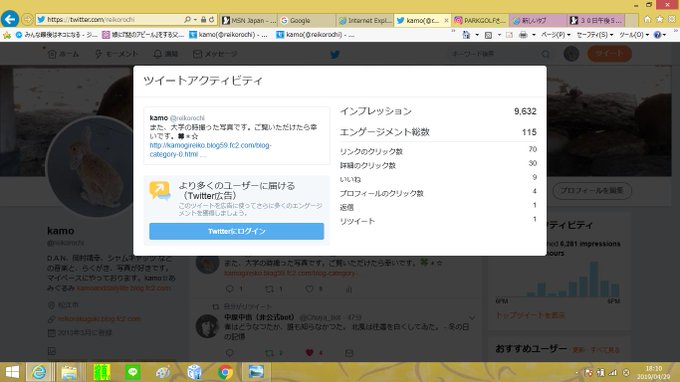Click the ツイート compose button
Screen dimensions: 680x382
609,54
